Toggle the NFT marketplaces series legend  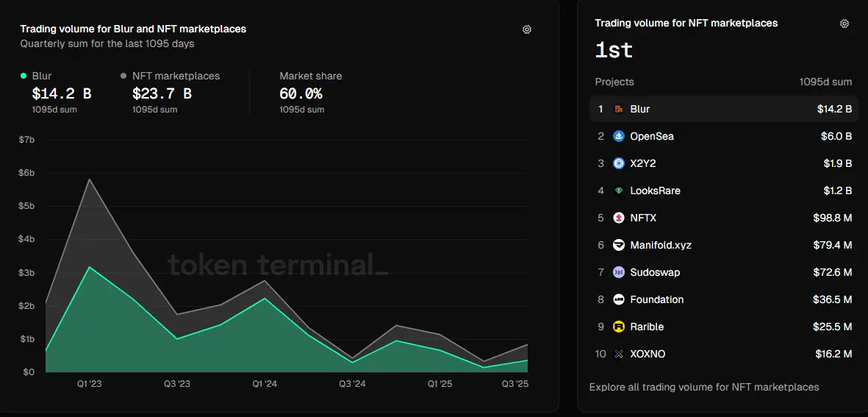pos(175,76)
